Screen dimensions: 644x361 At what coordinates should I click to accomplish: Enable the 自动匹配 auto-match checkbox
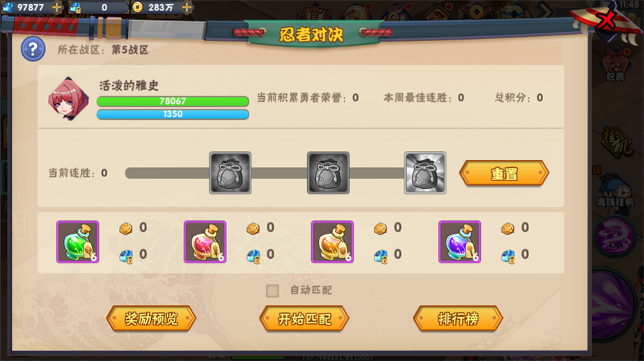pos(272,291)
